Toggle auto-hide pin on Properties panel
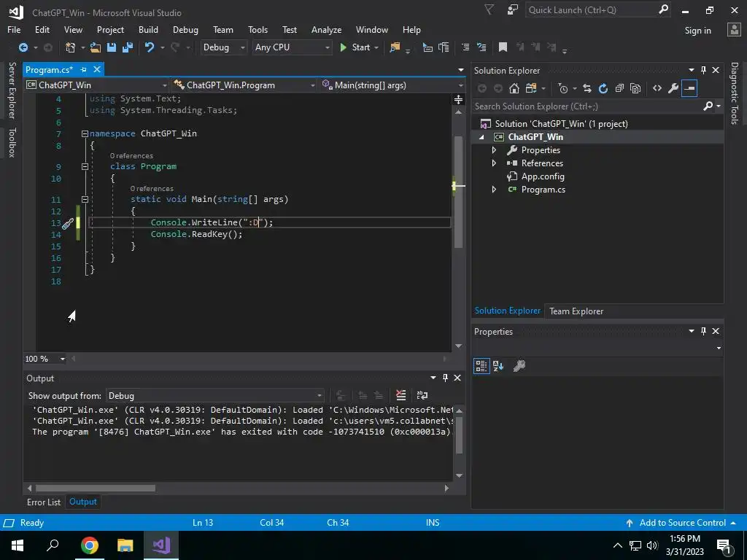Image resolution: width=747 pixels, height=560 pixels. 704,331
